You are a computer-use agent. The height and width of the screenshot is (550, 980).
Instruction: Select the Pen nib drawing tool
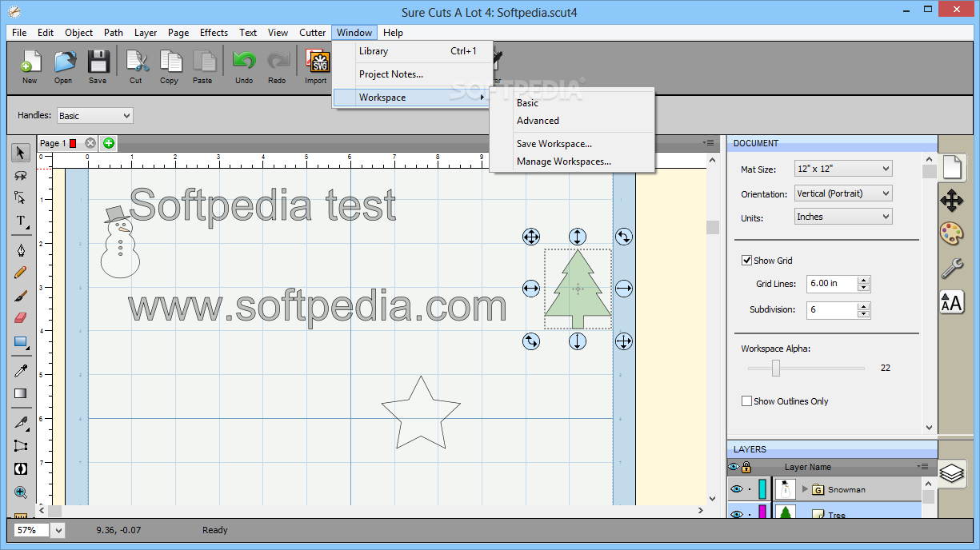[x=21, y=250]
